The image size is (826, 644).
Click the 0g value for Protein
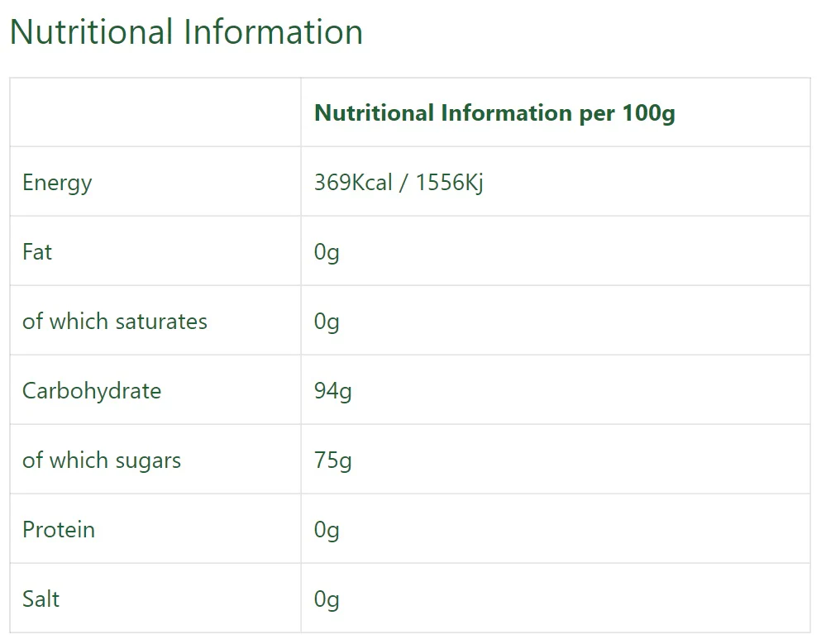(327, 530)
